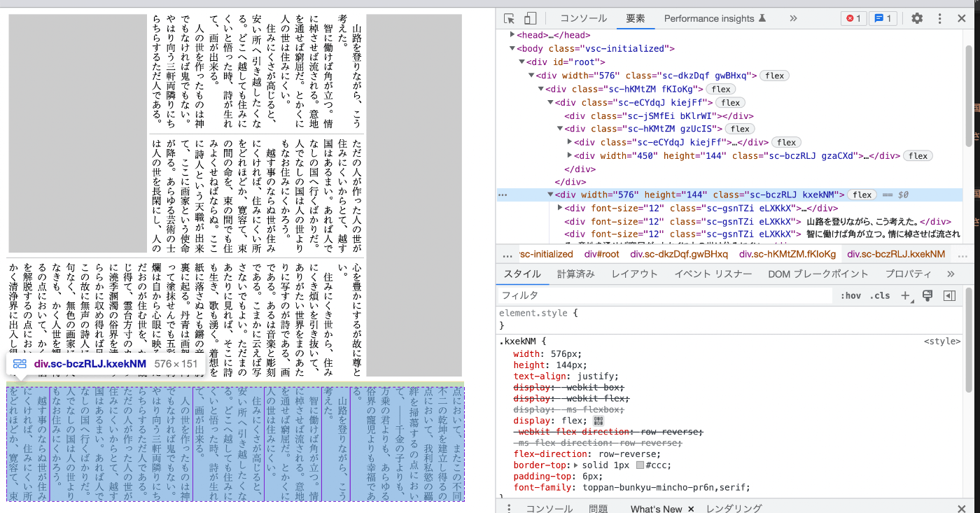
Task: Select the sc-jSMfEi bKlrWI div row
Action: (659, 116)
